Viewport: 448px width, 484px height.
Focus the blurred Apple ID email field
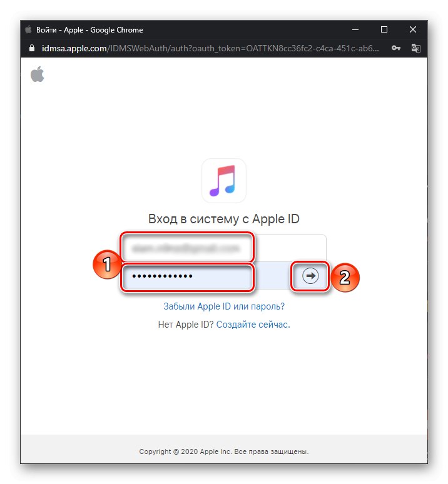pyautogui.click(x=223, y=248)
